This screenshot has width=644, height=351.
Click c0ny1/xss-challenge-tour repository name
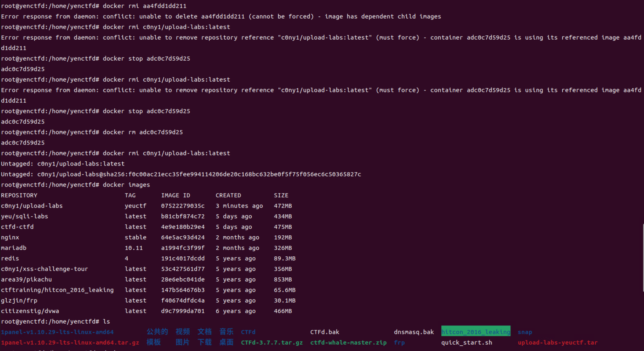pyautogui.click(x=45, y=269)
